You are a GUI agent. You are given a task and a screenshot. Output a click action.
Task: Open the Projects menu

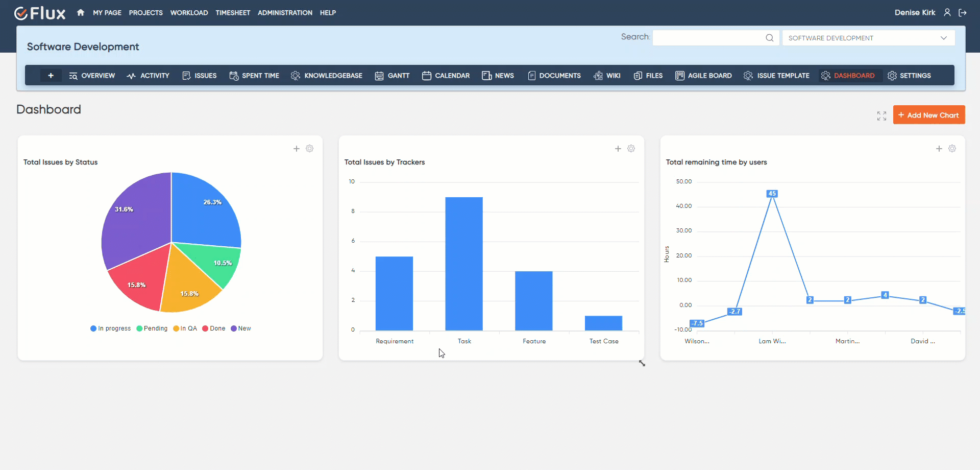[x=145, y=13]
